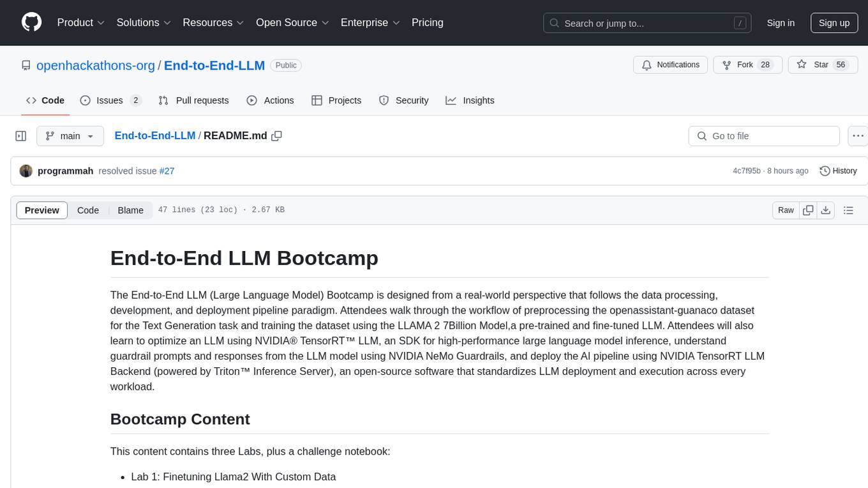Switch to the Projects tab
The image size is (868, 488).
tap(336, 100)
